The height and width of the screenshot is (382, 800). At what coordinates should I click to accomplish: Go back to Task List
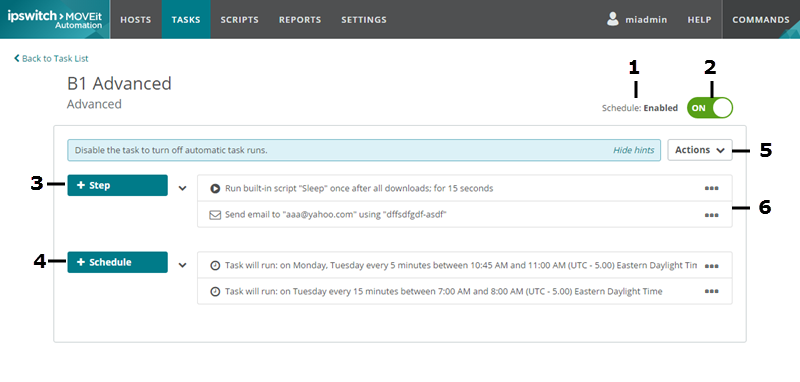click(51, 58)
